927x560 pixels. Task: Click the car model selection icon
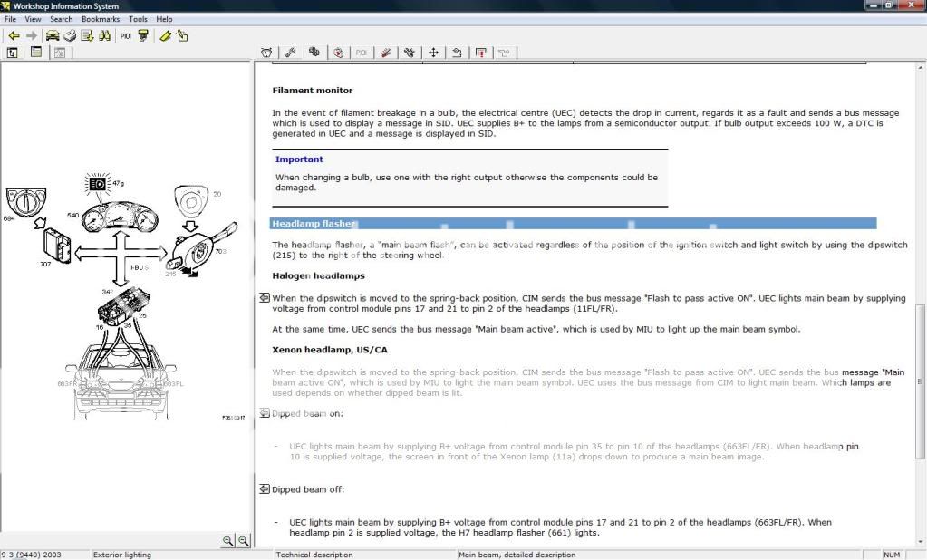(52, 36)
